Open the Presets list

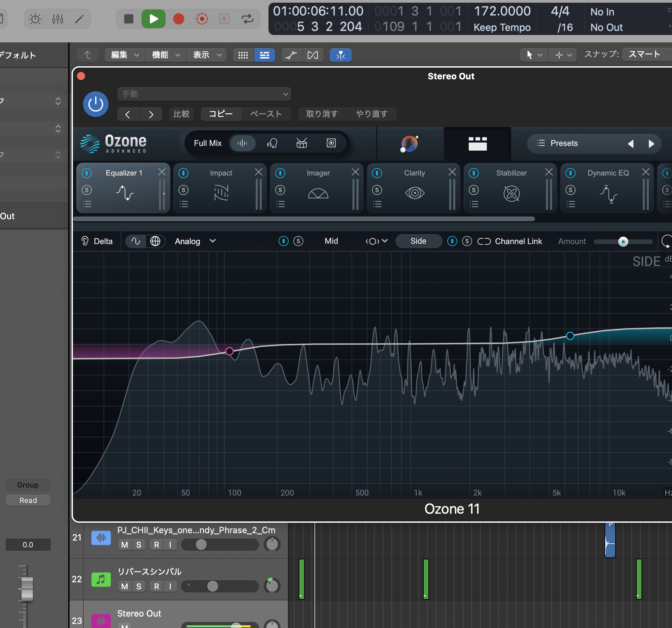pos(558,144)
